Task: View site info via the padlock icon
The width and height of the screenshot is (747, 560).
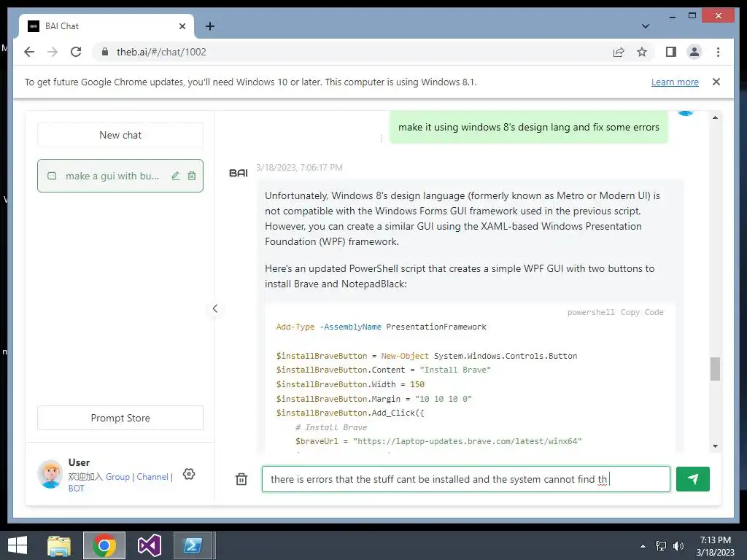Action: click(x=105, y=52)
